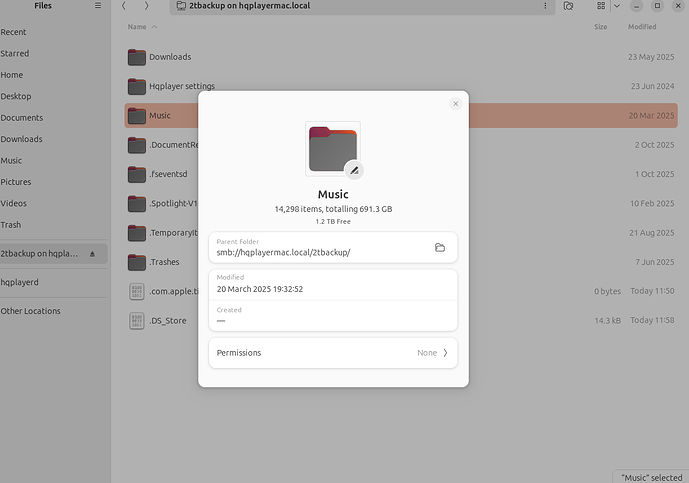Open the path bar three-dot menu

click(x=545, y=6)
